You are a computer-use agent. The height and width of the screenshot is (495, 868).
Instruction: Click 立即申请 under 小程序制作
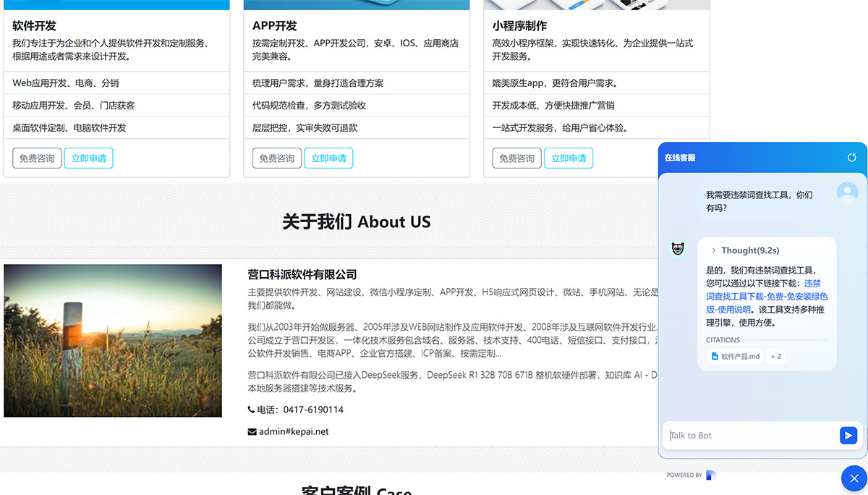[569, 158]
